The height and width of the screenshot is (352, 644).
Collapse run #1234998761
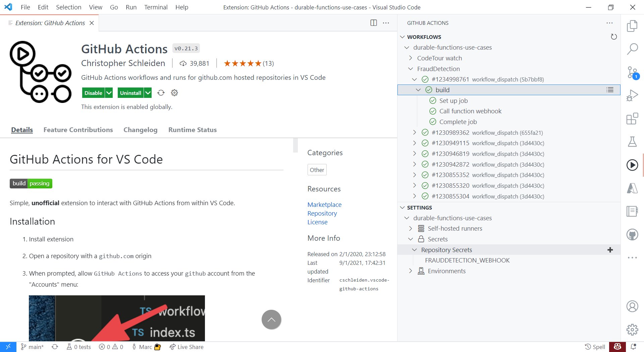414,79
